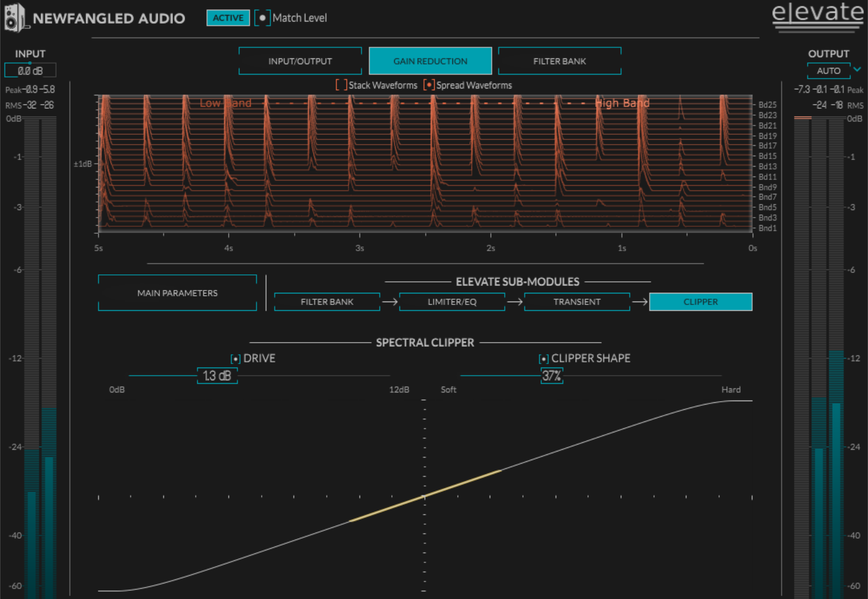Open the Clipper sub-module
The width and height of the screenshot is (868, 599).
click(701, 302)
